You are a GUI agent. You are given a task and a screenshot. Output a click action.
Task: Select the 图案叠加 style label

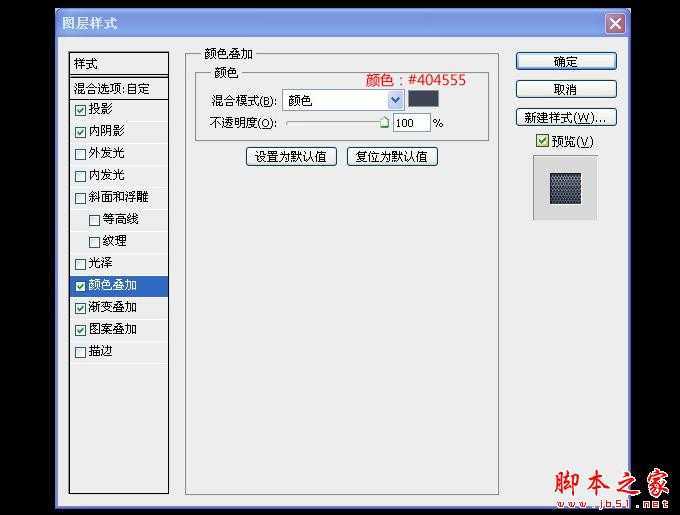point(113,329)
